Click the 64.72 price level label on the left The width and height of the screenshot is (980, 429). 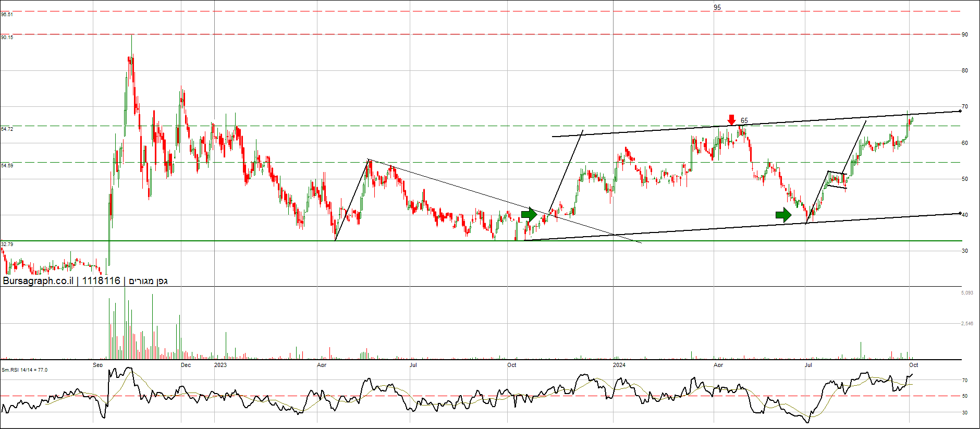point(7,129)
